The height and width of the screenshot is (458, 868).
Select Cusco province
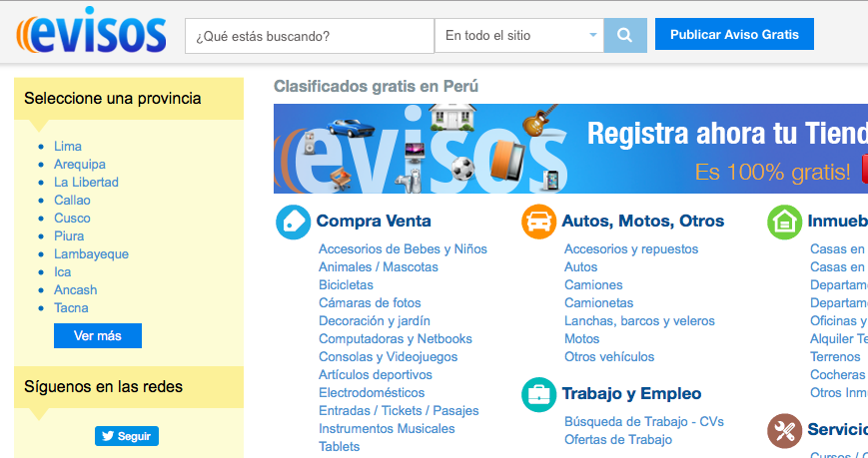72,218
